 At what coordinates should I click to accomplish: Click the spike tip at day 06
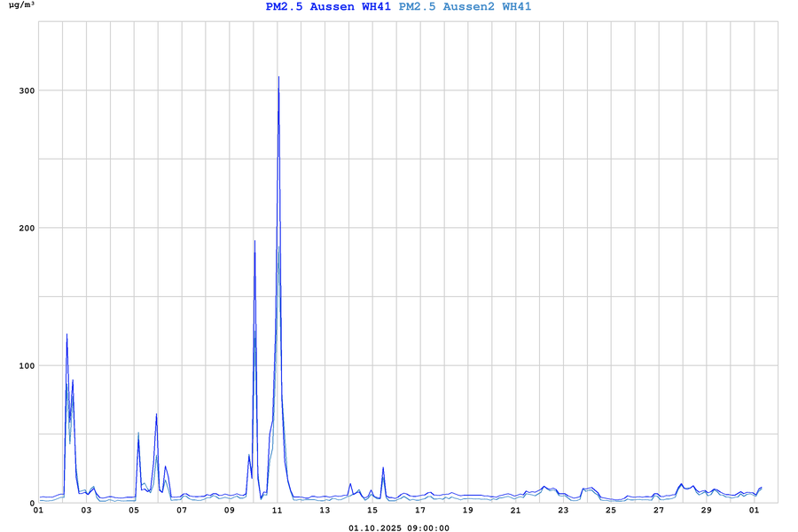click(157, 414)
